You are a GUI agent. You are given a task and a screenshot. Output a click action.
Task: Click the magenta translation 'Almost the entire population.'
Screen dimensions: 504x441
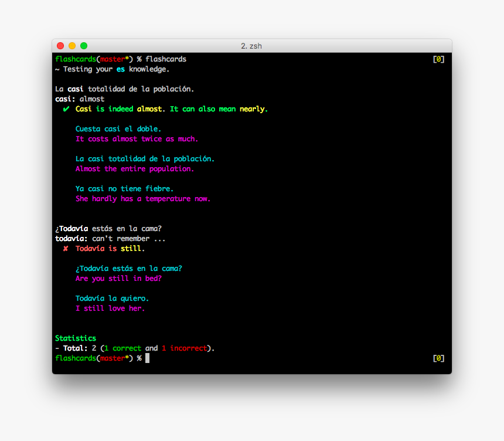point(135,169)
